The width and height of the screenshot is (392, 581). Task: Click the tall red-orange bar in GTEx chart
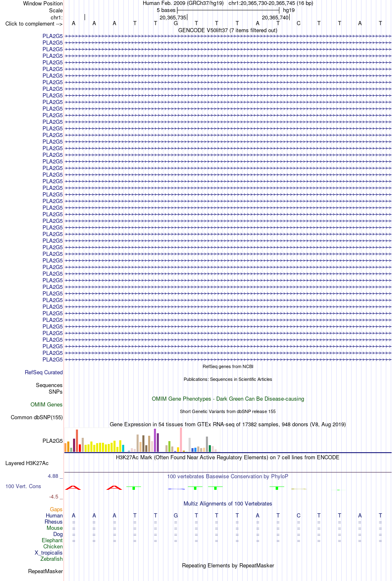pos(77,441)
